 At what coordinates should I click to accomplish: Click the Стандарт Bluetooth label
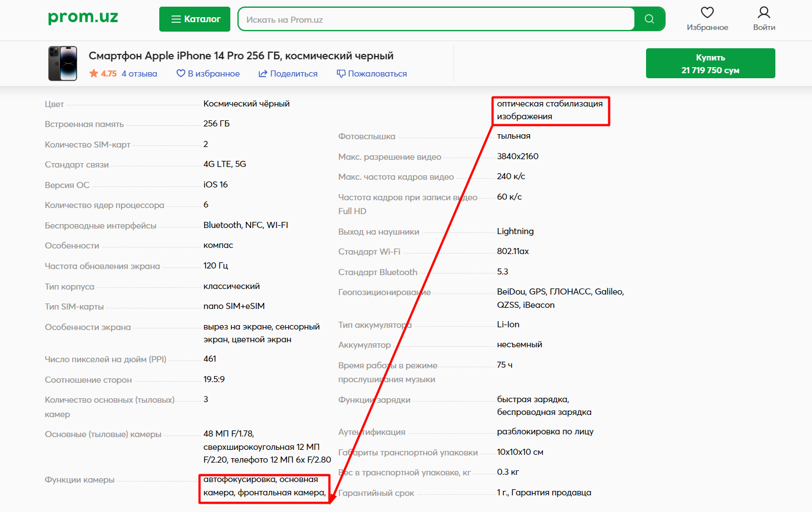pos(378,272)
